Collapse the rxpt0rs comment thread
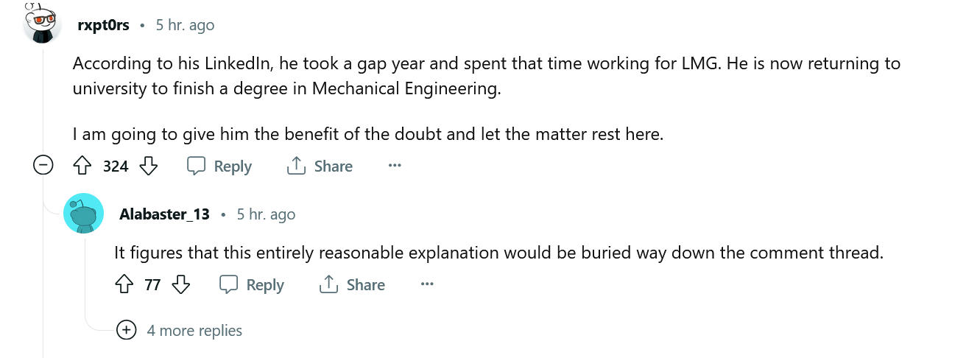980x358 pixels. click(x=43, y=166)
